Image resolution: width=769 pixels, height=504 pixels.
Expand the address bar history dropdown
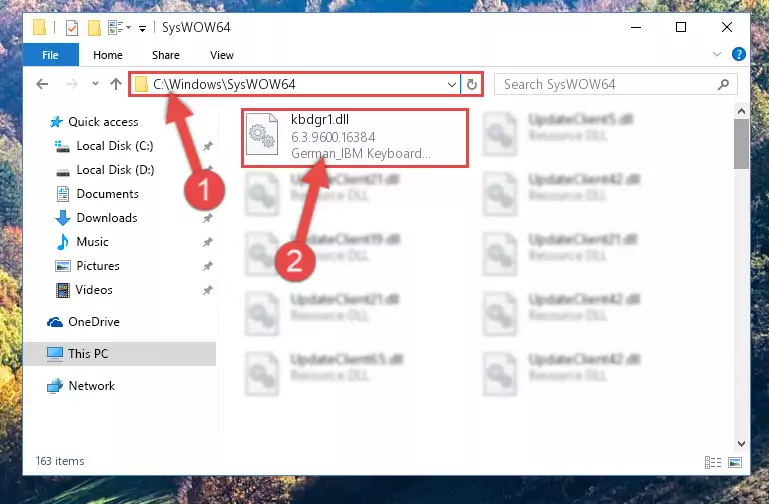tap(452, 85)
